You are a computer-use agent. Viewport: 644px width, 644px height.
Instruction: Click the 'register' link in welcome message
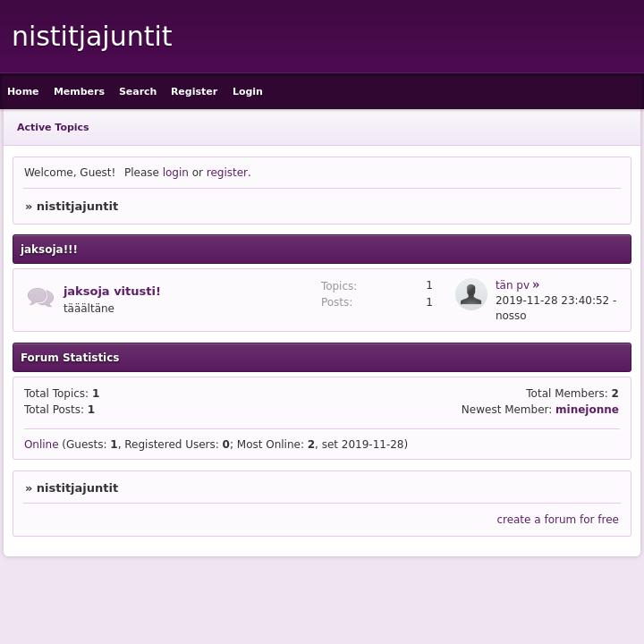[227, 173]
